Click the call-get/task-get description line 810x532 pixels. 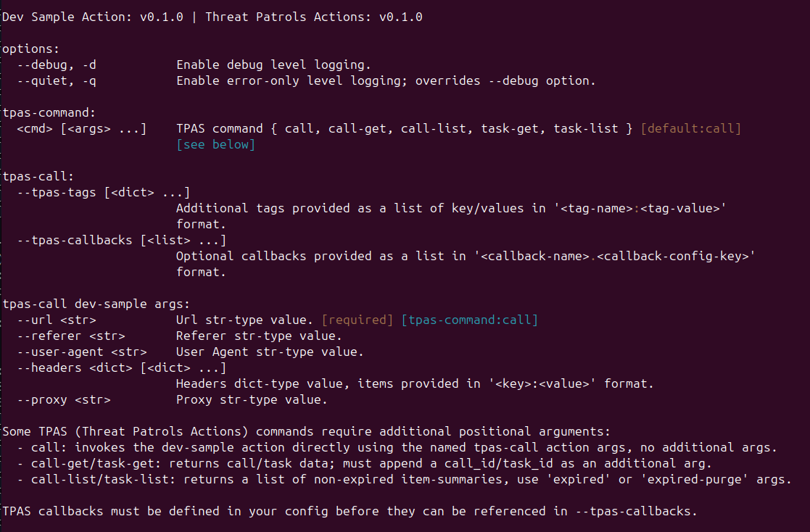(364, 464)
